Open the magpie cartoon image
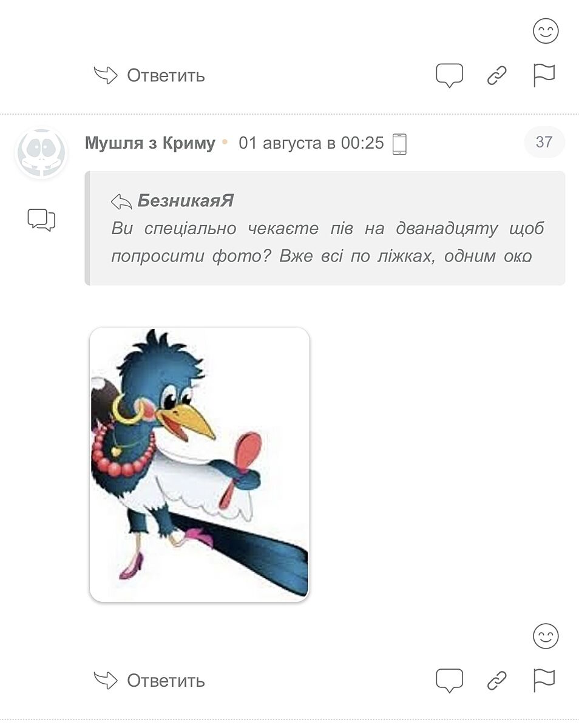Screen dimensions: 579x728 click(200, 465)
